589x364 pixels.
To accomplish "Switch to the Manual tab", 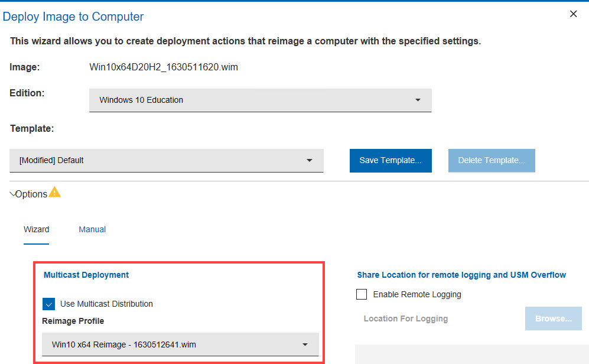I will 92,229.
